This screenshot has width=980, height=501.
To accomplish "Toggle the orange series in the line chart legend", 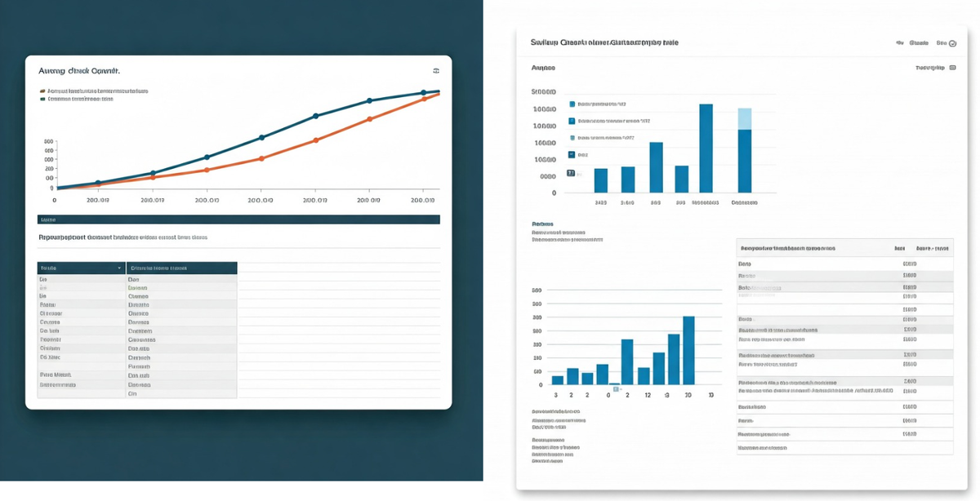I will [42, 91].
